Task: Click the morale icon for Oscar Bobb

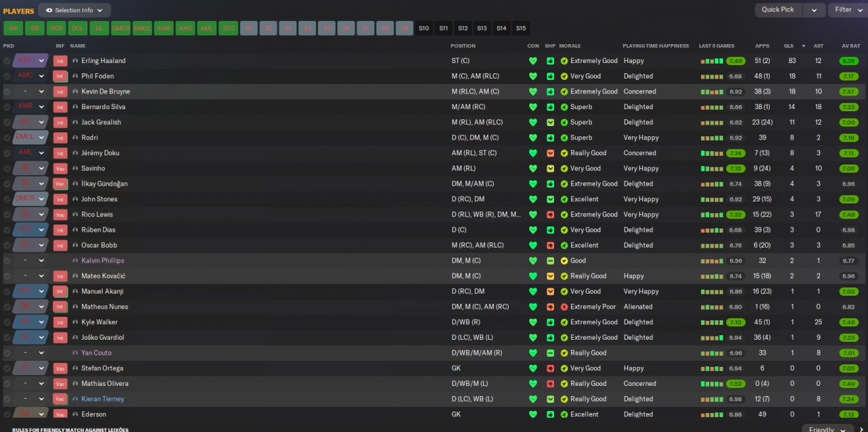Action: [564, 246]
